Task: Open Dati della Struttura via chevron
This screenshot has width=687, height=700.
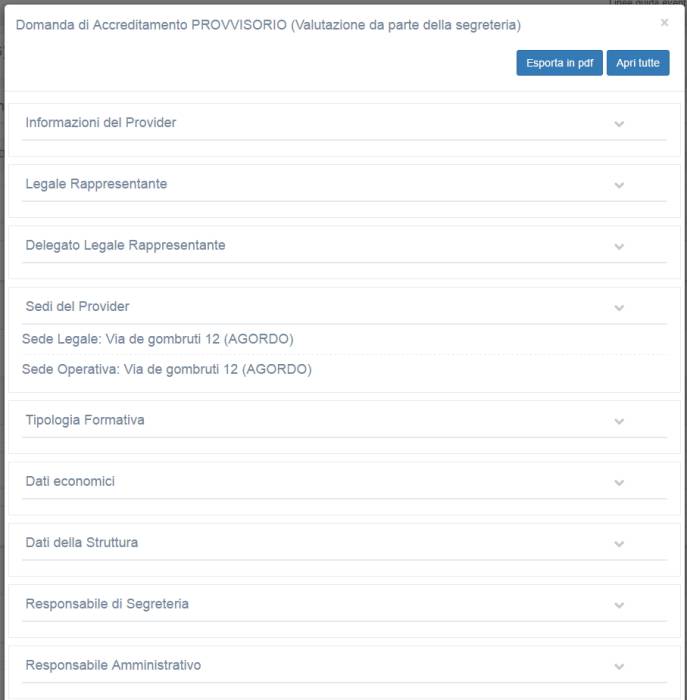Action: (x=619, y=544)
